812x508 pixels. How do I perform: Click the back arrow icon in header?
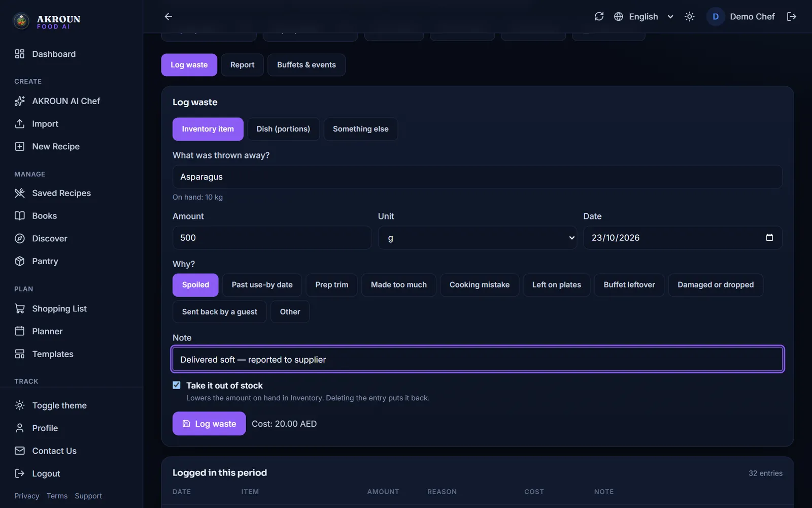click(x=168, y=17)
